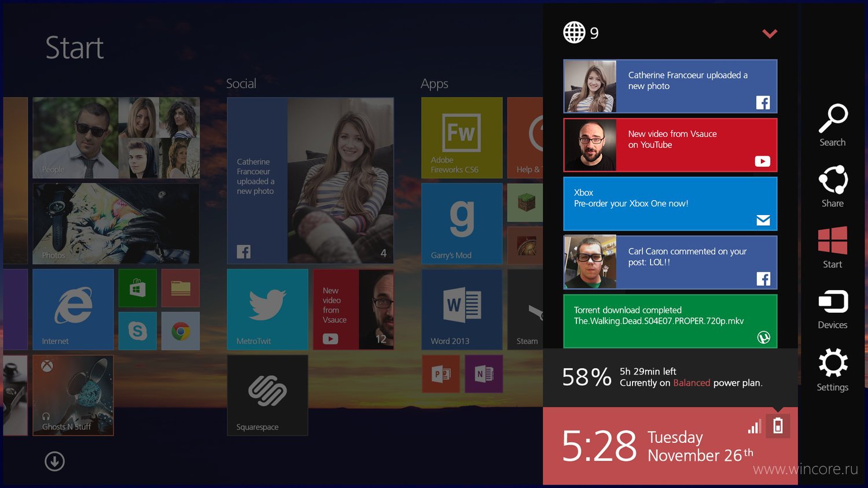Open Catherine Francoeur photo notification

pyautogui.click(x=670, y=86)
